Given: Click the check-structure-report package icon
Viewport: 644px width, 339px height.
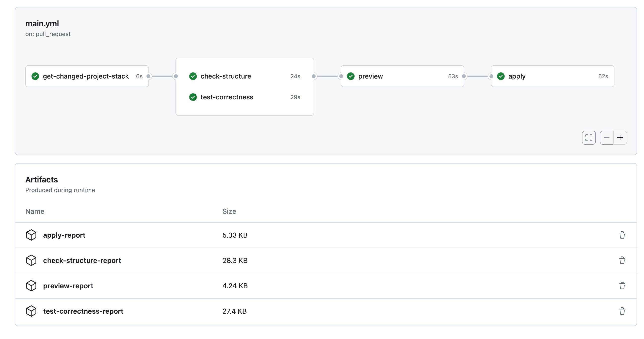Looking at the screenshot, I should 31,260.
